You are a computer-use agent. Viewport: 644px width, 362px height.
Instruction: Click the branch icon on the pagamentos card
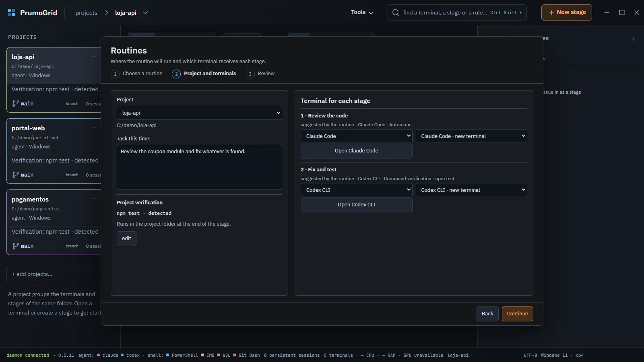pyautogui.click(x=15, y=246)
